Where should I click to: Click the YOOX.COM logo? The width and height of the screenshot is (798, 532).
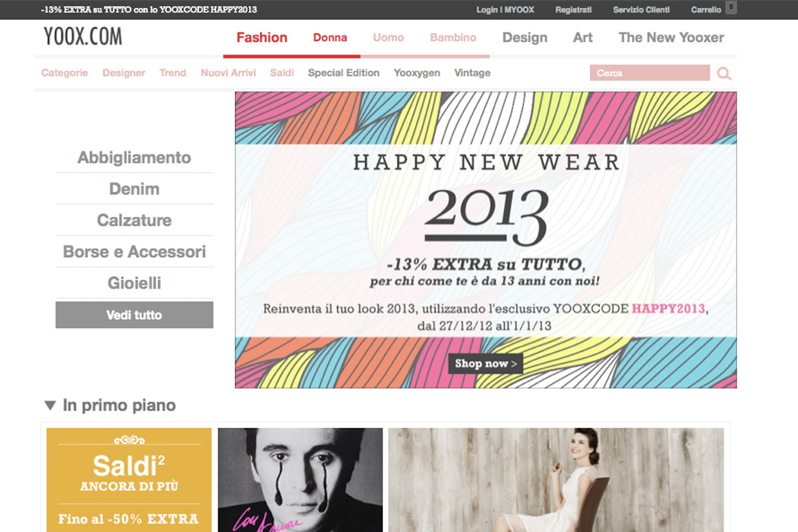coord(83,37)
